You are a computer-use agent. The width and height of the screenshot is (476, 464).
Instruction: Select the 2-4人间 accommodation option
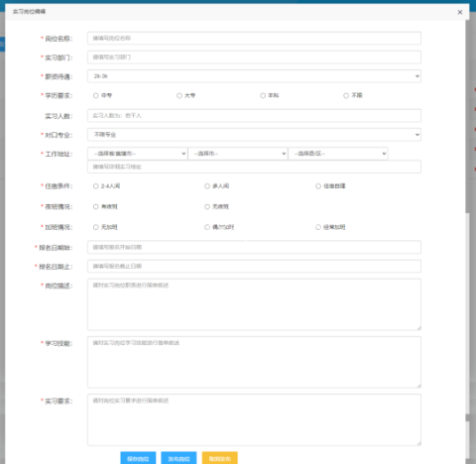(x=96, y=186)
